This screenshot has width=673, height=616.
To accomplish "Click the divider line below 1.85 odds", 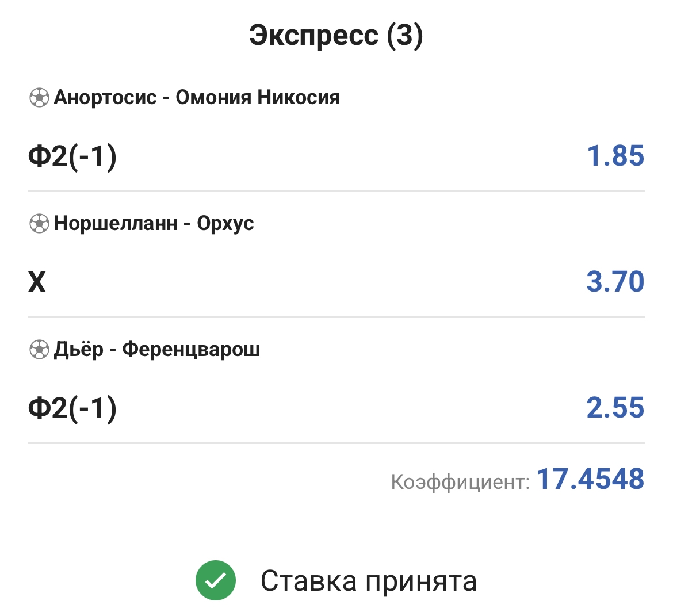I will pos(336,191).
